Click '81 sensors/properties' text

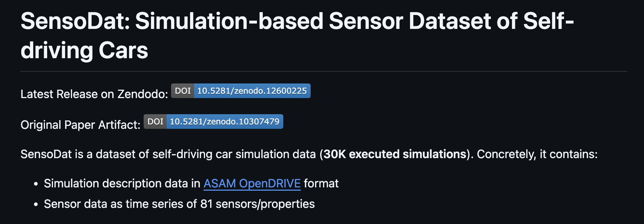[257, 204]
